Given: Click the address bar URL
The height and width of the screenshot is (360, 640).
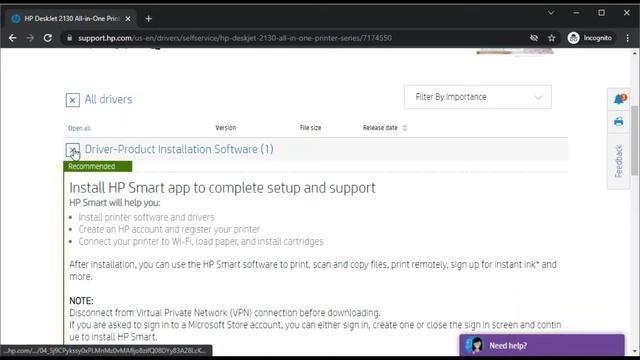Looking at the screenshot, I should coord(235,38).
